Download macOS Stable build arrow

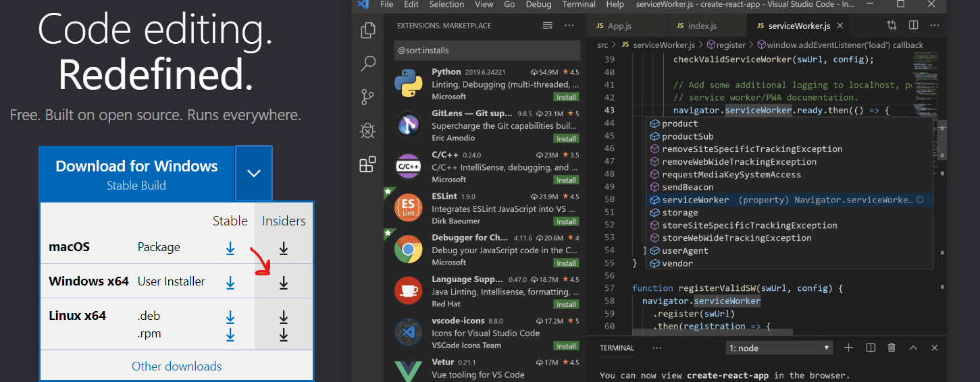tap(230, 248)
